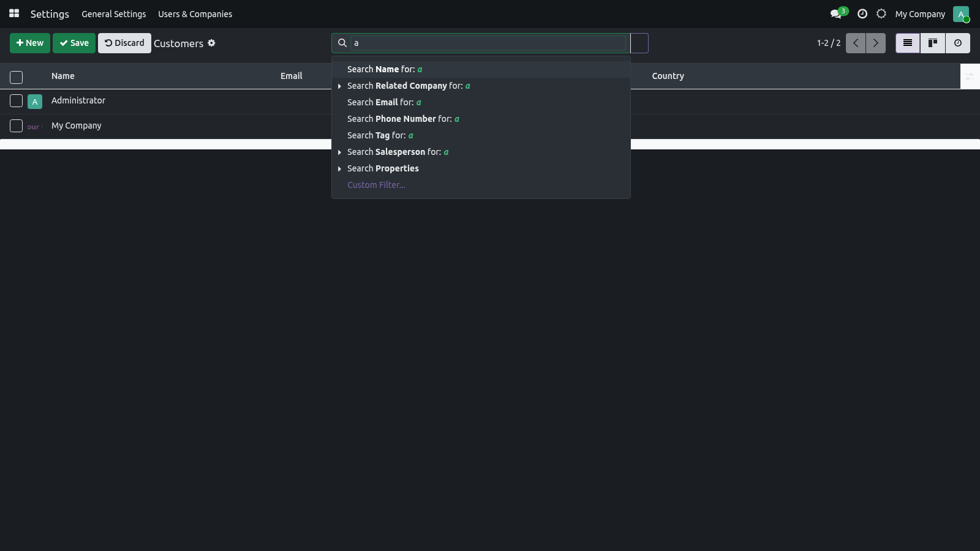
Task: Expand Search Related Company suggestion arrow
Action: [x=339, y=86]
